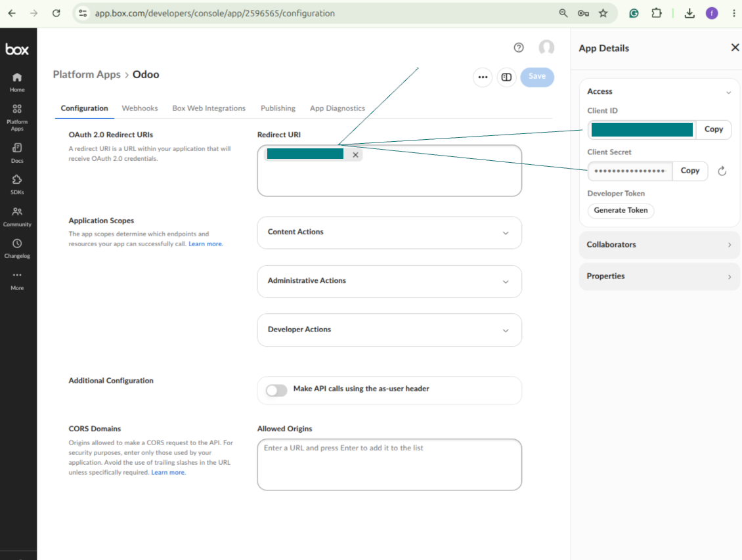Click the Save button
Viewport: 742px width, 560px height.
point(537,77)
